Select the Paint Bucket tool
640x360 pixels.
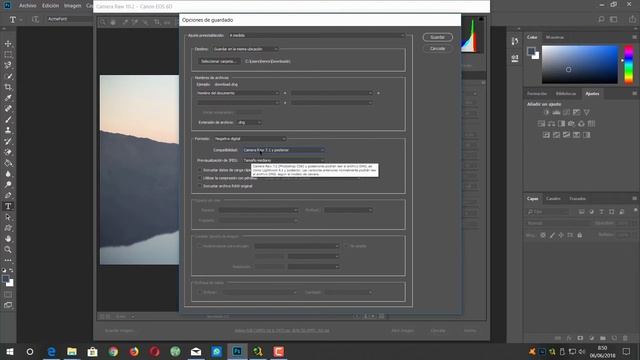click(8, 163)
